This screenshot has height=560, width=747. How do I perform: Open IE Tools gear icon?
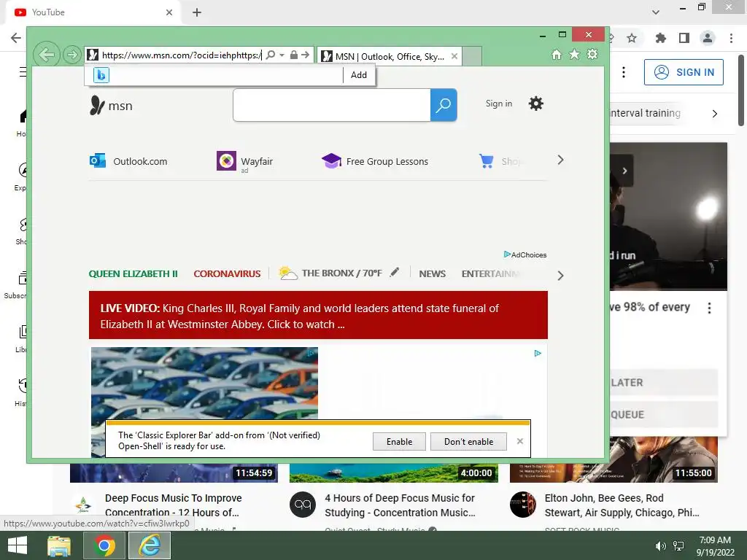[x=592, y=54]
